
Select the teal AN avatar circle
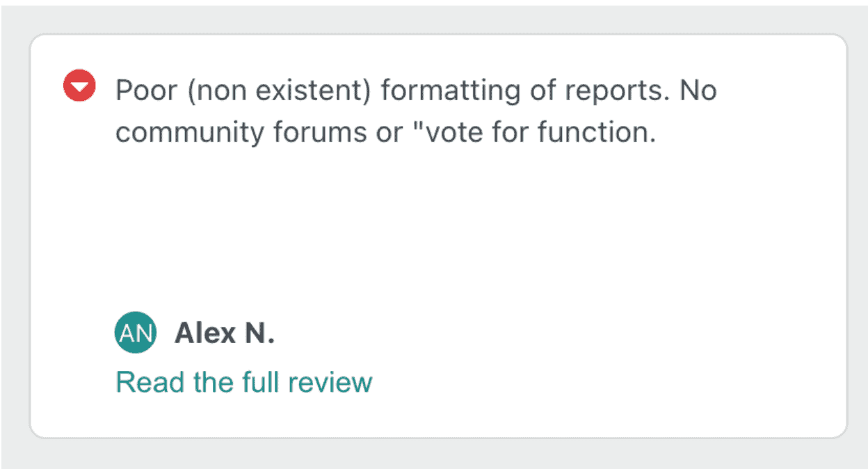(135, 333)
